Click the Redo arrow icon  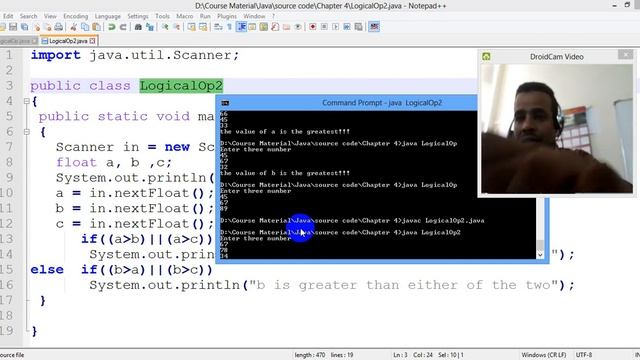pyautogui.click(x=123, y=27)
